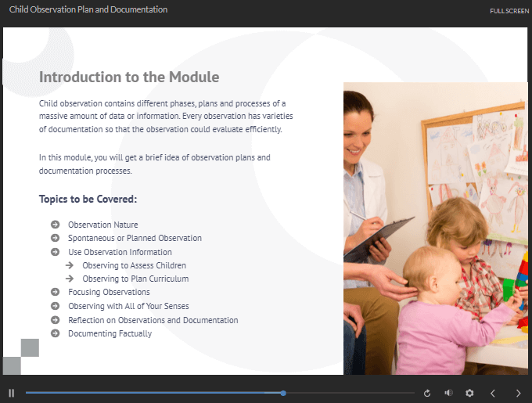Click Use Observation Information topic
The width and height of the screenshot is (532, 403).
point(120,252)
